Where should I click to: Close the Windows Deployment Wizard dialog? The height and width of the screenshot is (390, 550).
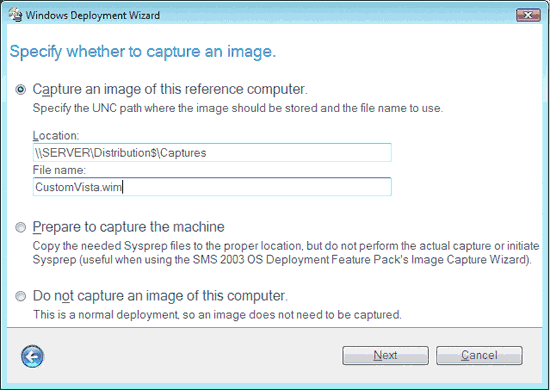point(528,15)
